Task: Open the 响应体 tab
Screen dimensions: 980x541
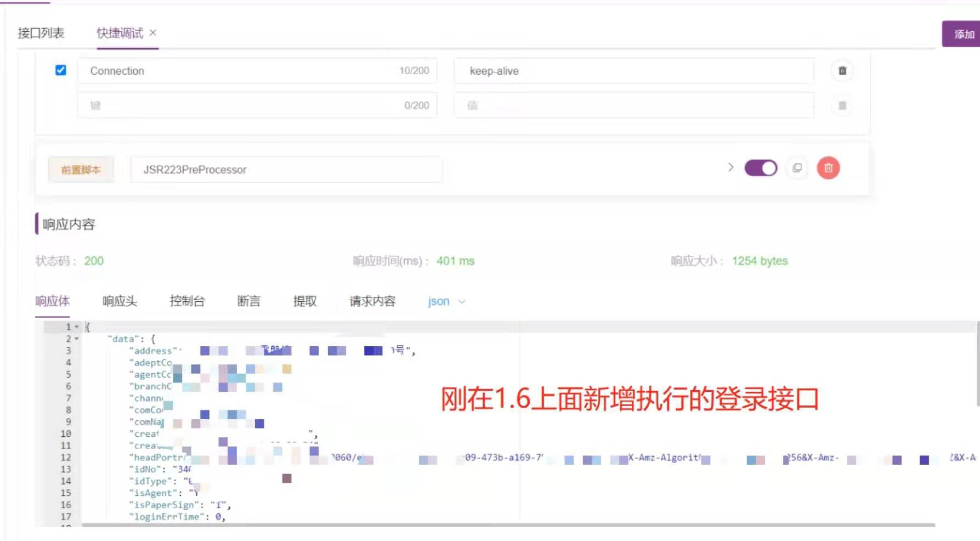Action: click(x=53, y=301)
